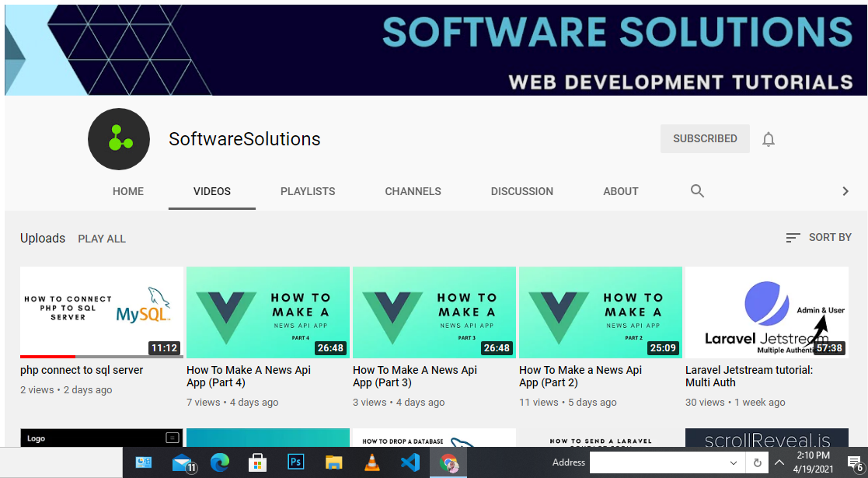Image resolution: width=868 pixels, height=478 pixels.
Task: Click '2 views • 2 days ago' text
Action: [x=66, y=390]
